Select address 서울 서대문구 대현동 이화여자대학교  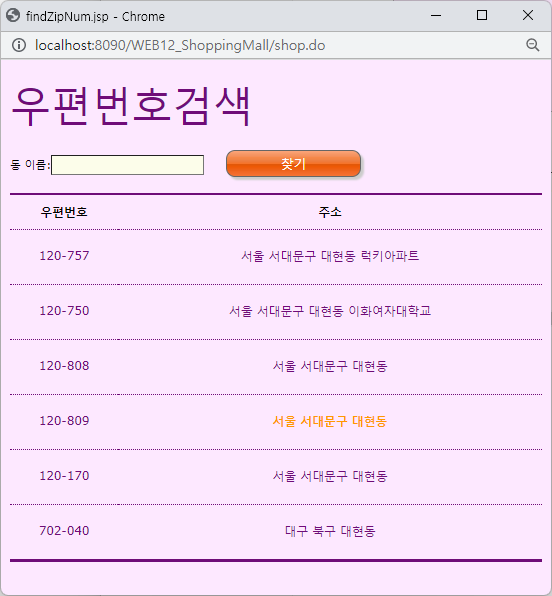[330, 311]
